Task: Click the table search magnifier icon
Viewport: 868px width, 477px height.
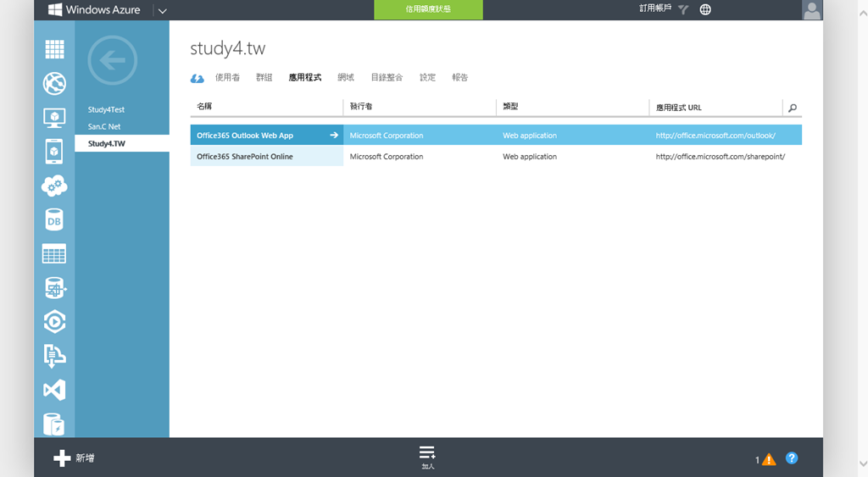Action: point(793,108)
